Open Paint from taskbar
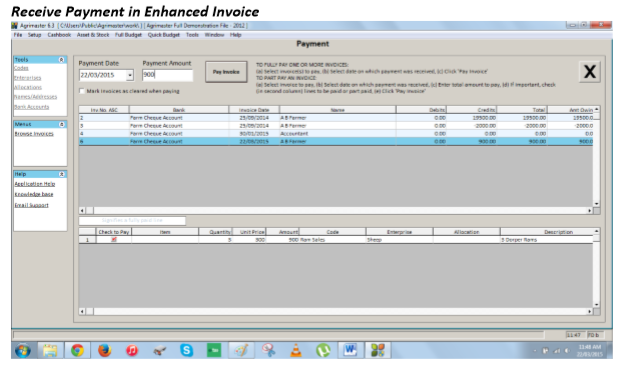625x369 pixels. pyautogui.click(x=241, y=351)
